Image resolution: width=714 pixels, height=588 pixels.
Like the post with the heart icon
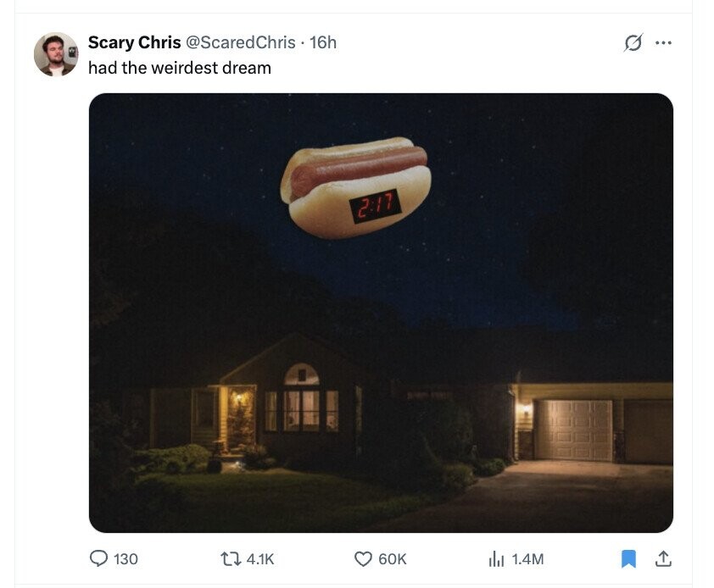click(363, 559)
